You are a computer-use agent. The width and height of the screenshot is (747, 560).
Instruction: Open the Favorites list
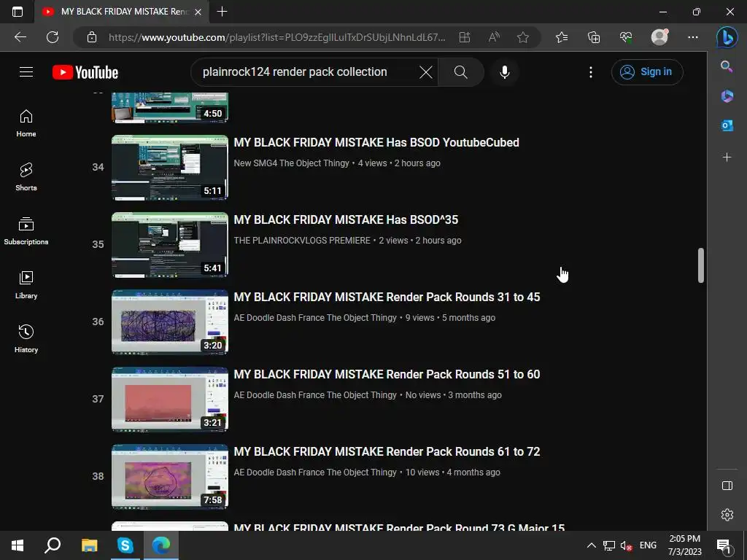click(x=562, y=37)
